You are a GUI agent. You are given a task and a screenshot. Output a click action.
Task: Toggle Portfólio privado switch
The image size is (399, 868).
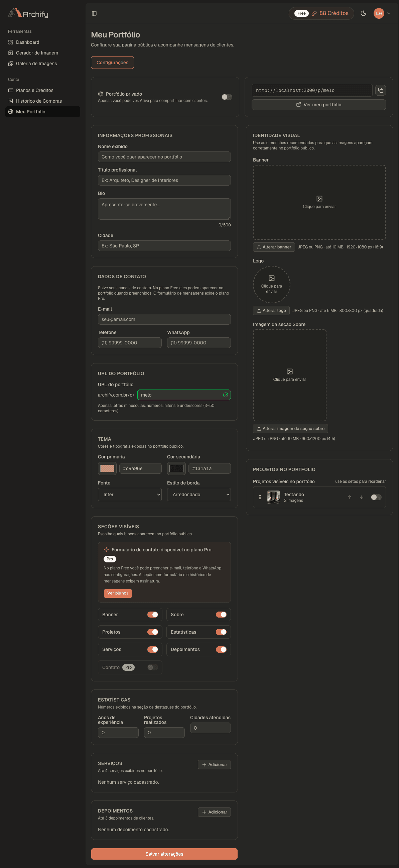[227, 97]
